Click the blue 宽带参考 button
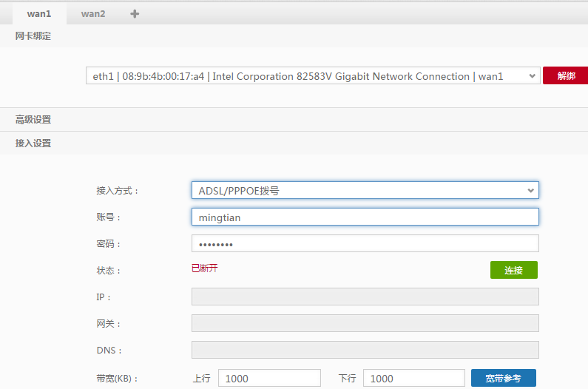Image resolution: width=588 pixels, height=389 pixels. (x=503, y=378)
